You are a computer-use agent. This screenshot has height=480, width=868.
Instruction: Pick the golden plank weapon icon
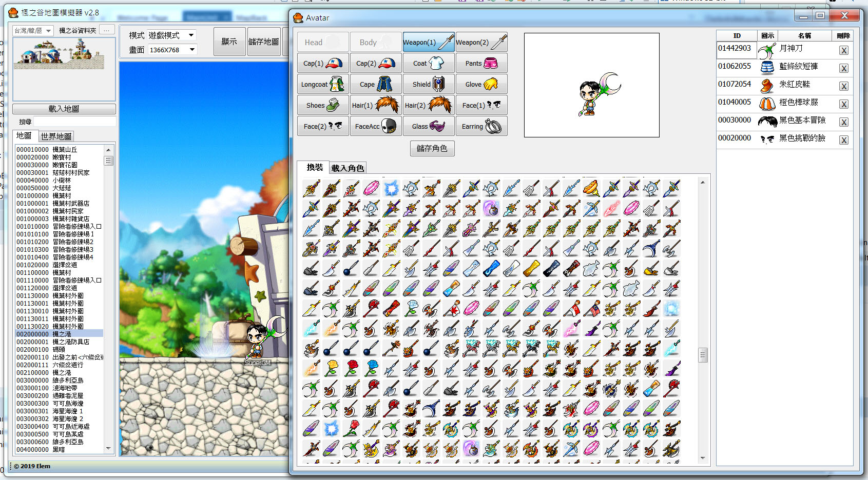click(x=531, y=268)
